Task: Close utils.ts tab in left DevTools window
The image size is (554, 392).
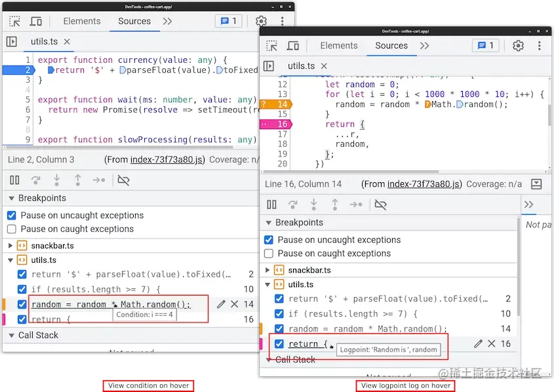Action: point(67,42)
